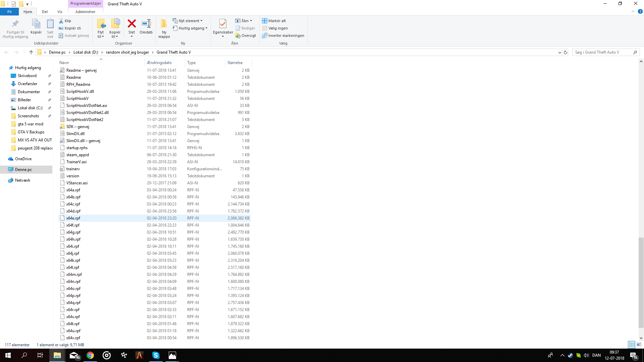Open Egenskaber properties icon

pyautogui.click(x=223, y=24)
